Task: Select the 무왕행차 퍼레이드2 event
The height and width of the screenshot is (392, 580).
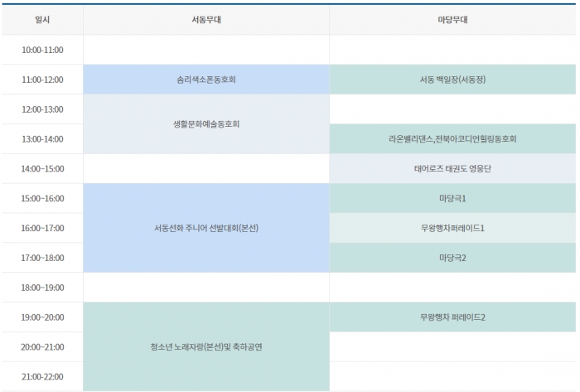Action: 452,317
